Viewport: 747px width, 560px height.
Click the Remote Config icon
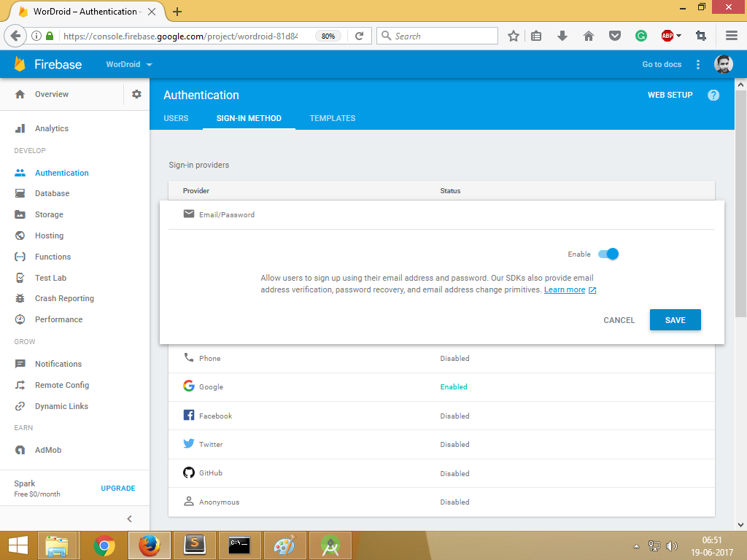click(20, 385)
